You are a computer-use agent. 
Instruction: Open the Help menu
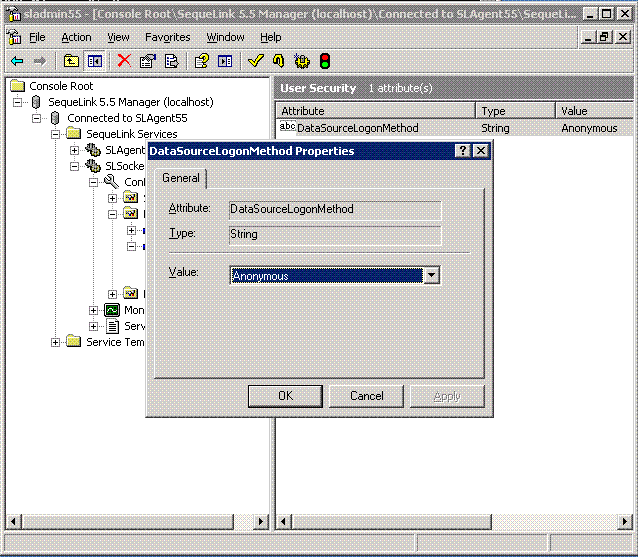click(x=271, y=37)
